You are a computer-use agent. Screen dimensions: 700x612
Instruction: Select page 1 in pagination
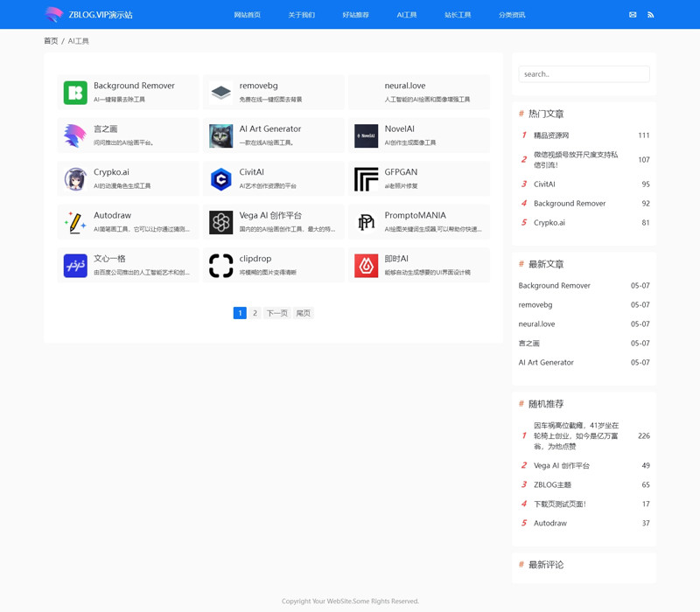pyautogui.click(x=240, y=313)
